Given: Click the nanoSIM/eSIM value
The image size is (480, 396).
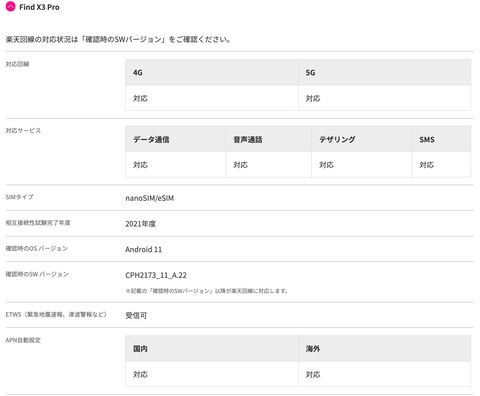Looking at the screenshot, I should tap(150, 198).
